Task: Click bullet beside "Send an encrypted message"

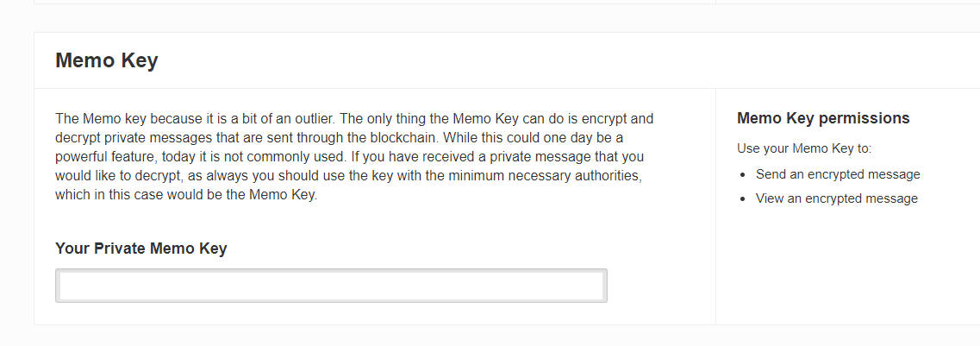Action: click(x=743, y=175)
